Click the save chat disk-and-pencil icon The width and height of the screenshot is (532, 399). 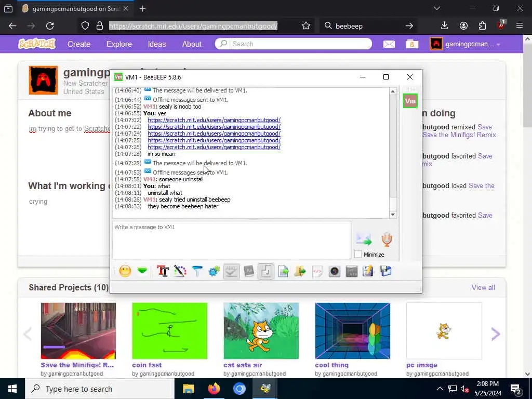pyautogui.click(x=368, y=271)
